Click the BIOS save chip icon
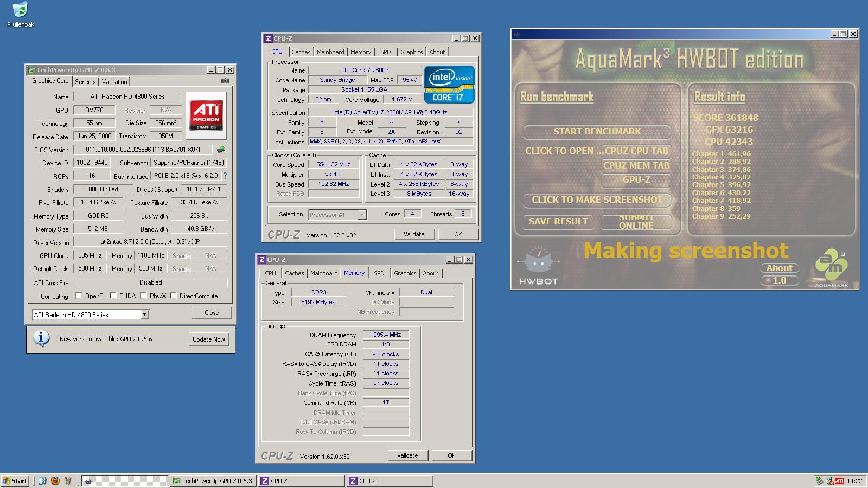The height and width of the screenshot is (488, 868). coord(221,150)
